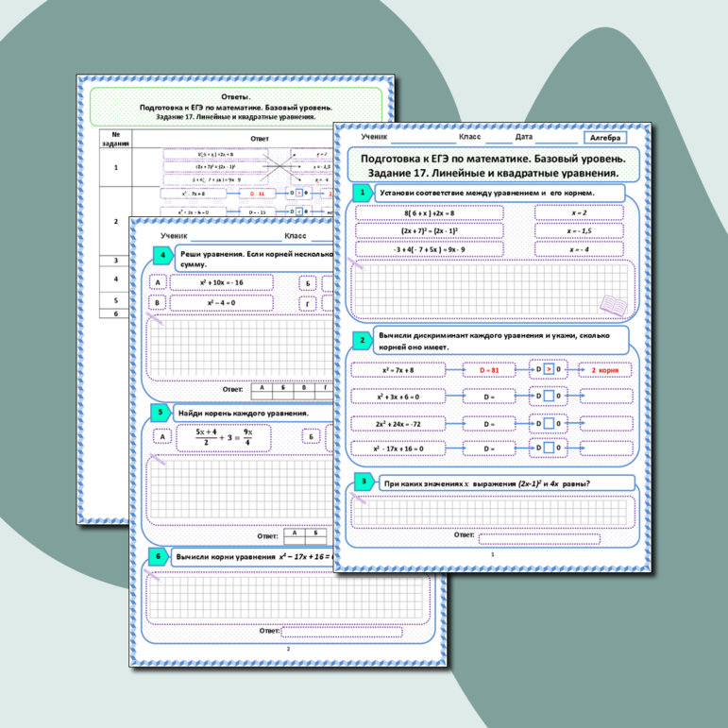The image size is (728, 728).
Task: Select the root answer x = -1,5
Action: (x=580, y=231)
